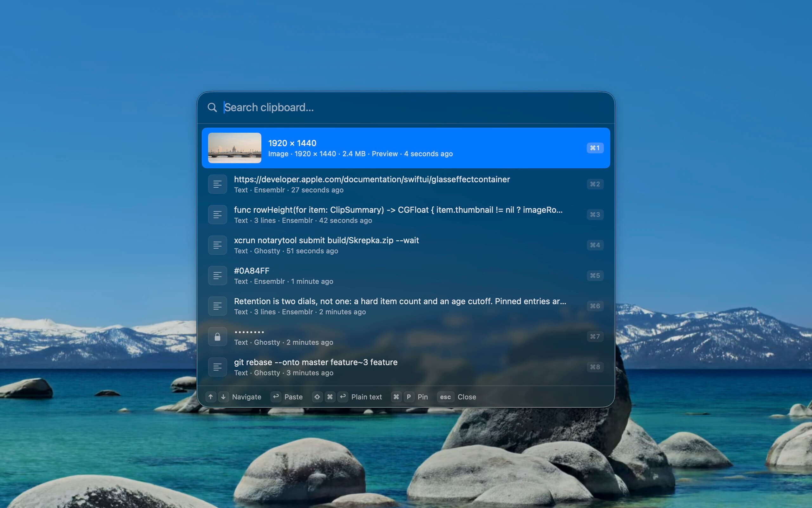Click the ⌘6 shortcut badge
The height and width of the screenshot is (508, 812).
coord(595,306)
